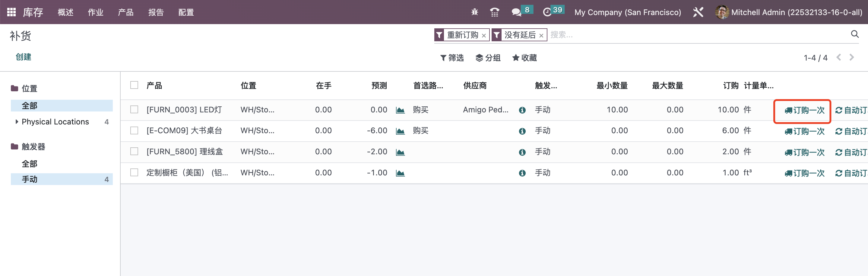Click info icon in 定制橱柜 row
Screen dimensions: 868x276
[522, 173]
